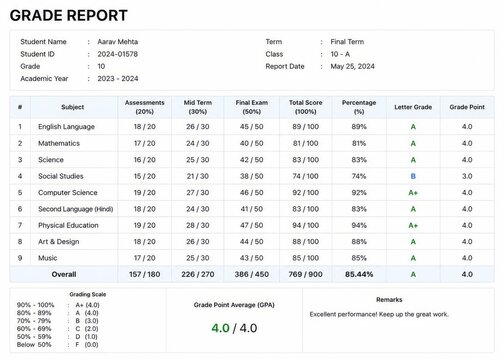Click Social Studies grade point 3.0
Viewport: 504px width, 360px height.
(467, 176)
